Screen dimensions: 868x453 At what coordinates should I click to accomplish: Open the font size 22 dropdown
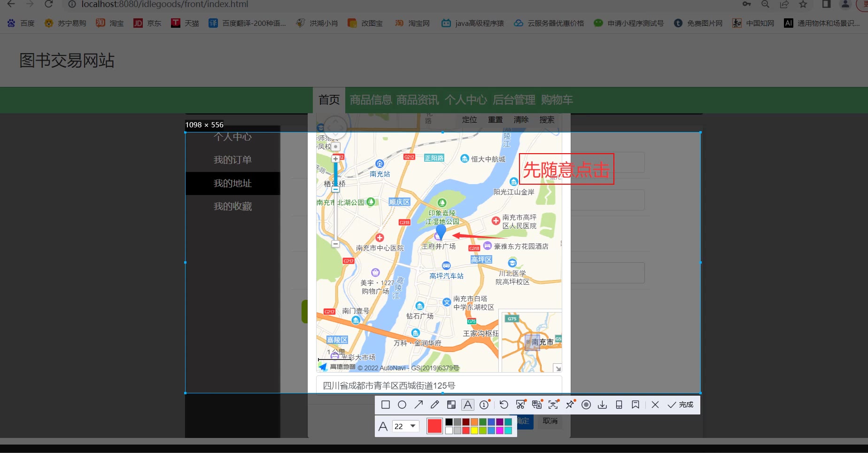point(406,426)
